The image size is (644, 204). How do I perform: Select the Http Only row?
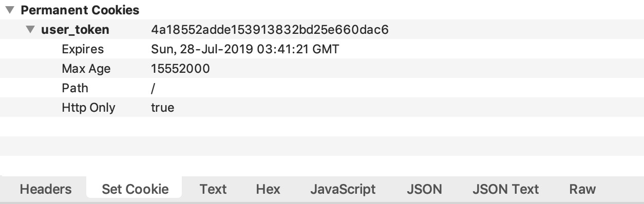click(x=322, y=108)
